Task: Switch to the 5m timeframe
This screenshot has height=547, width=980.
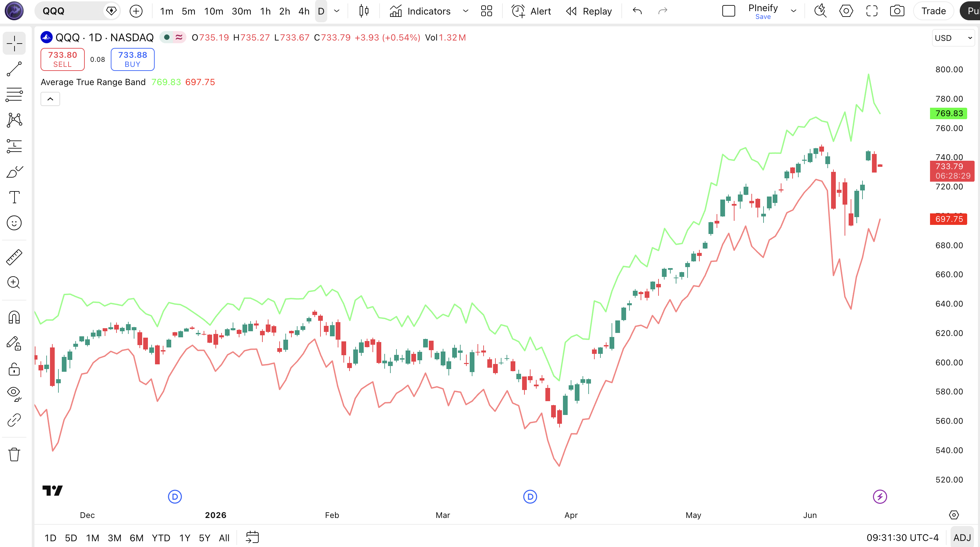Action: point(188,11)
